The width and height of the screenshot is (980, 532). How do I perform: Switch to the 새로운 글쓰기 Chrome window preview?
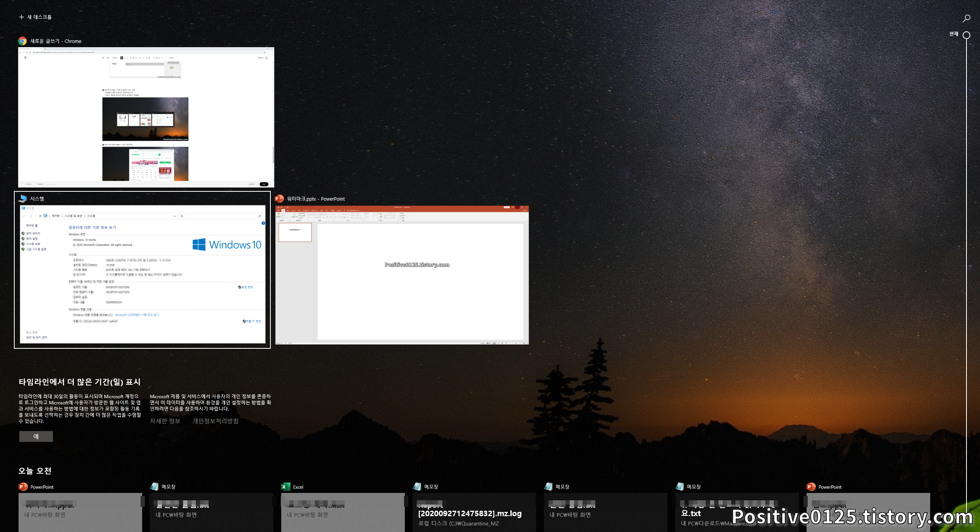146,117
